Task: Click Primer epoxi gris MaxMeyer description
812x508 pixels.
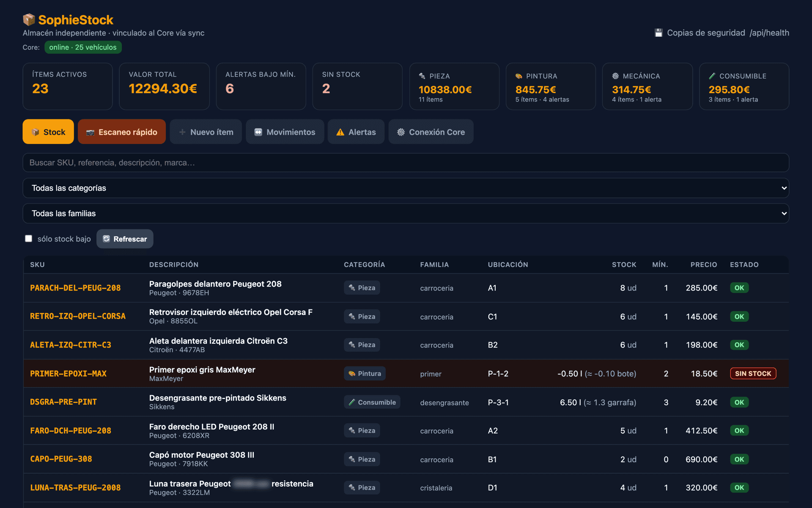Action: pyautogui.click(x=202, y=370)
